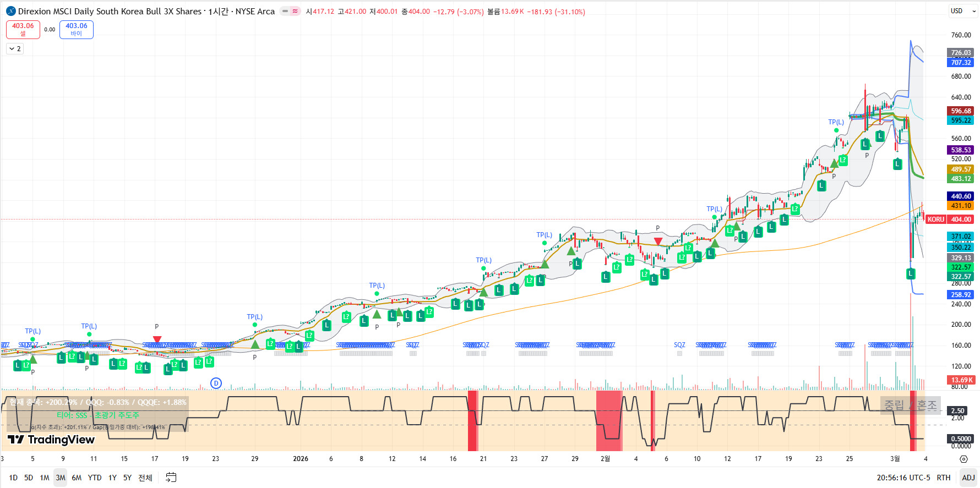Switch to the 1Y date range
This screenshot has height=488, width=980.
point(112,478)
